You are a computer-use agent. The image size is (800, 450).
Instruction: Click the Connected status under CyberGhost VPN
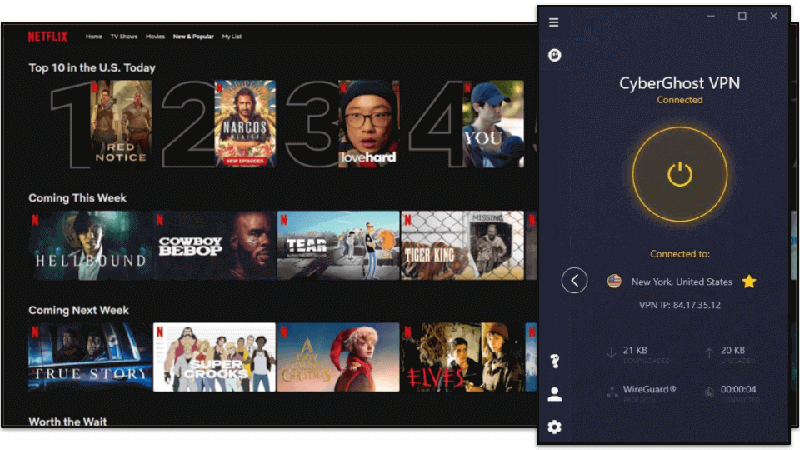[x=679, y=100]
